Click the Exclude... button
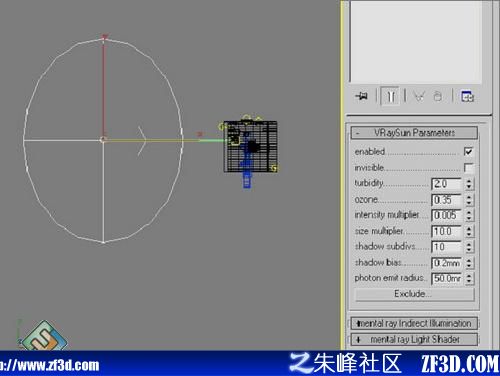 tap(414, 294)
